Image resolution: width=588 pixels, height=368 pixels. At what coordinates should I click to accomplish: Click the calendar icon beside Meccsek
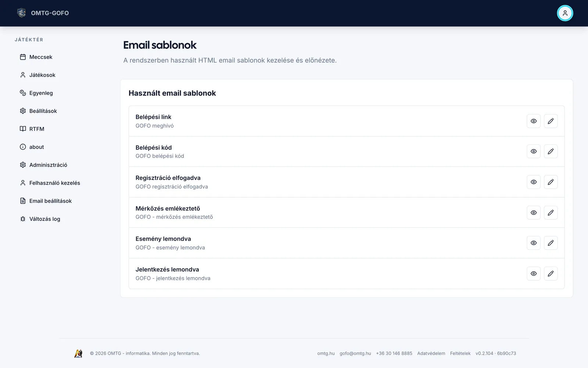pos(23,57)
